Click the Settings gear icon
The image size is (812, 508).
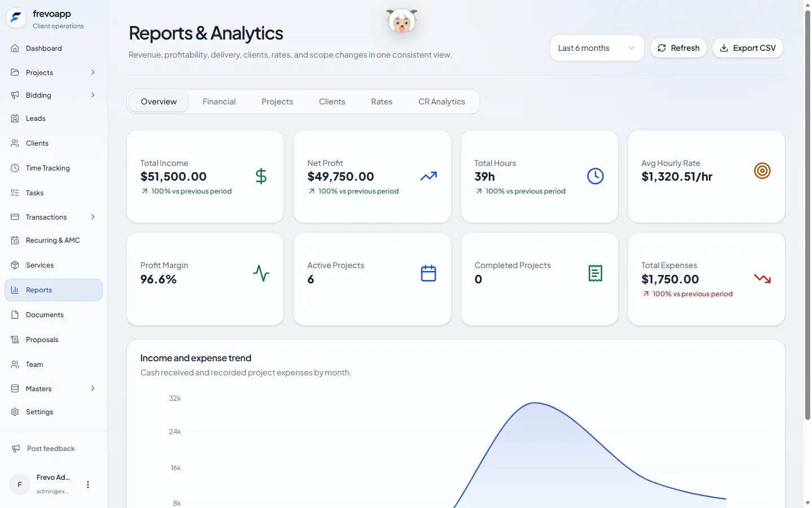(15, 412)
